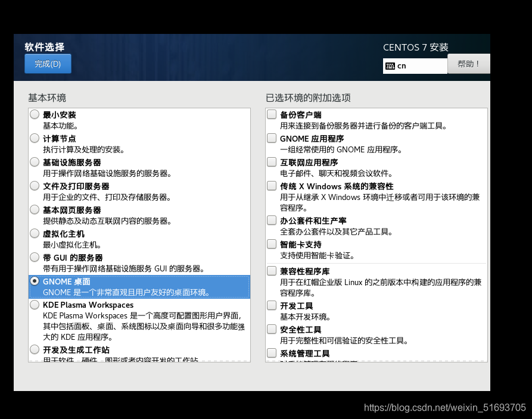Check the 兼容性程序库 option
532x419 pixels.
(272, 271)
